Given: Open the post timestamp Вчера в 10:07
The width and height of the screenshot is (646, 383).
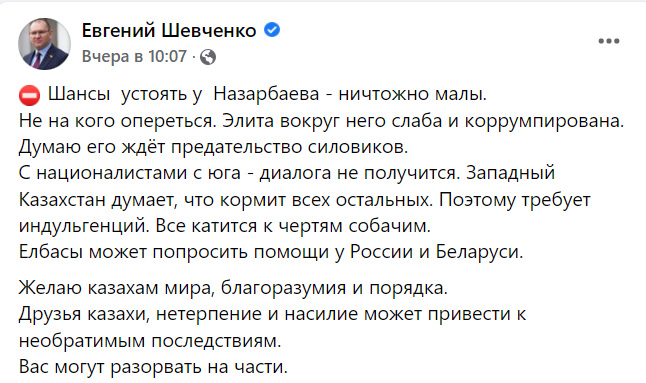Looking at the screenshot, I should [134, 56].
